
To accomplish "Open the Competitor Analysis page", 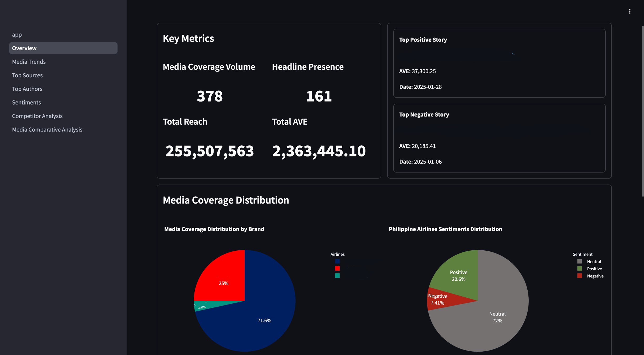I will [37, 116].
